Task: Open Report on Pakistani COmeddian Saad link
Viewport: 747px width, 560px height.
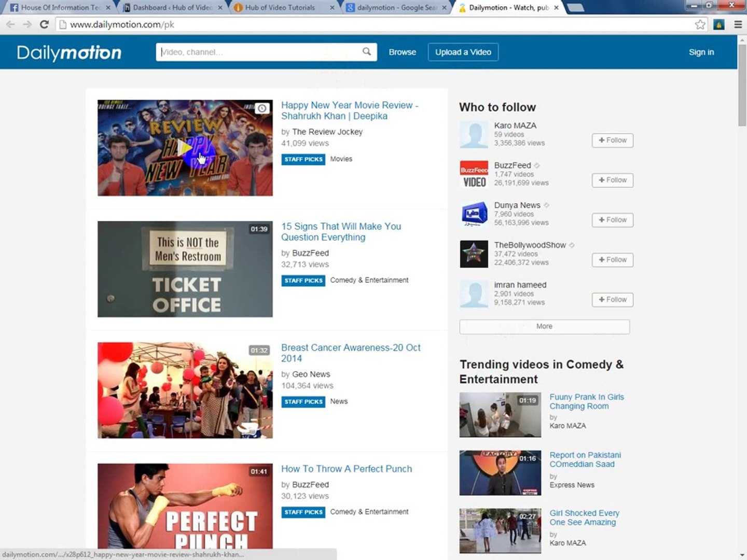Action: (585, 459)
